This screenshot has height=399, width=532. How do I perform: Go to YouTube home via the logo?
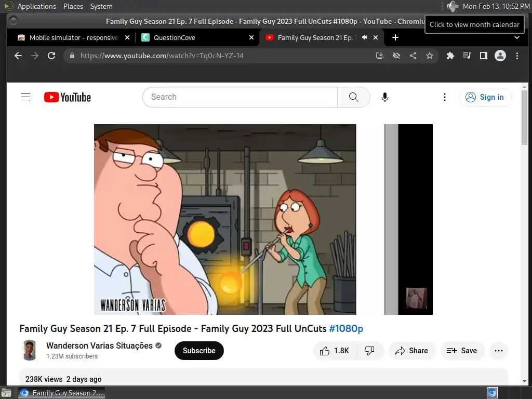pos(68,97)
